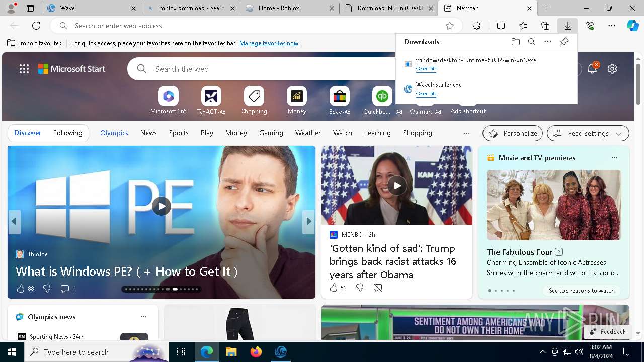Launch Copilot sidebar icon

tap(632, 26)
